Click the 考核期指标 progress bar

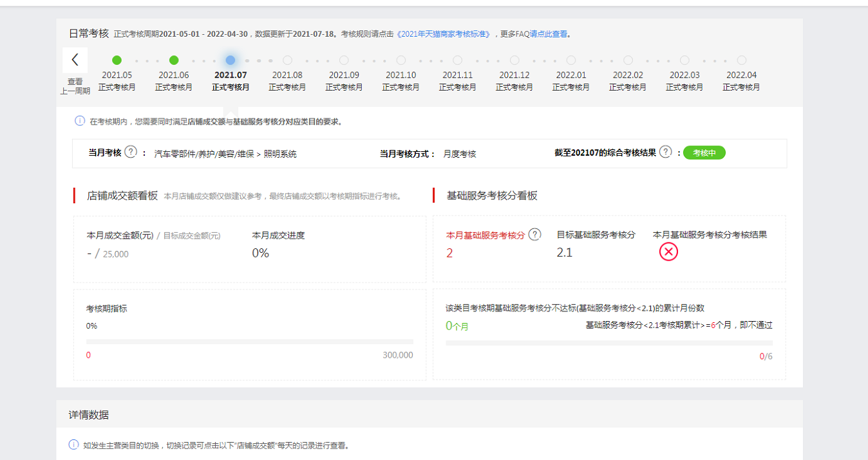pos(250,342)
